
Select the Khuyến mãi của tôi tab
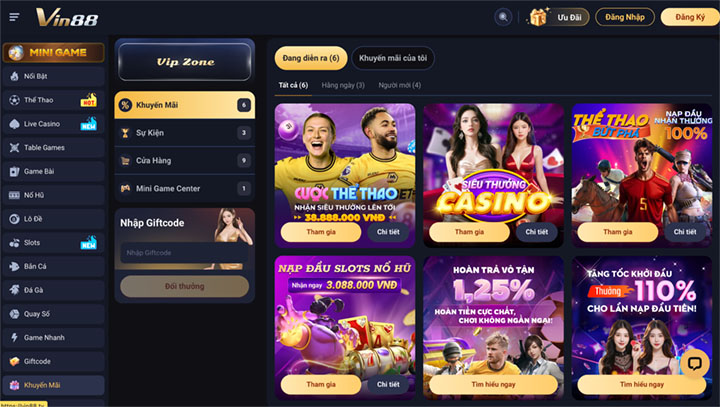(x=393, y=58)
